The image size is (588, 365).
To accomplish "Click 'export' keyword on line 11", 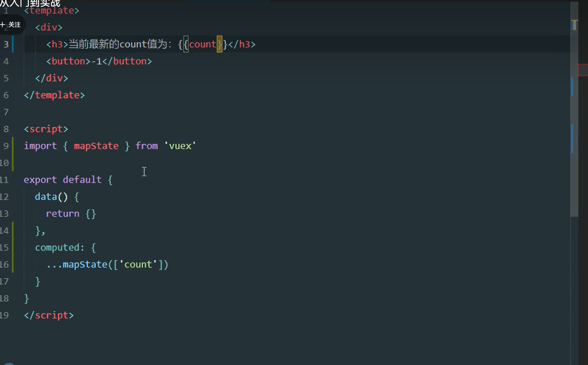I will pyautogui.click(x=40, y=180).
